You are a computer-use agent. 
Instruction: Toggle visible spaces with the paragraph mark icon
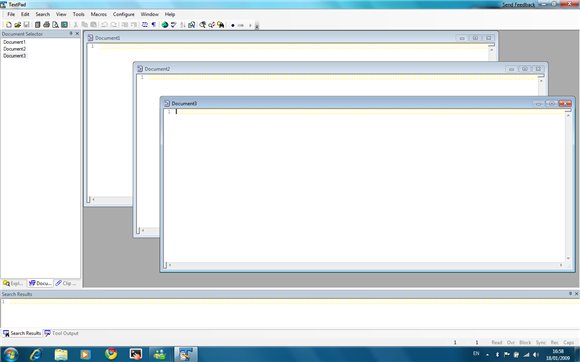154,25
